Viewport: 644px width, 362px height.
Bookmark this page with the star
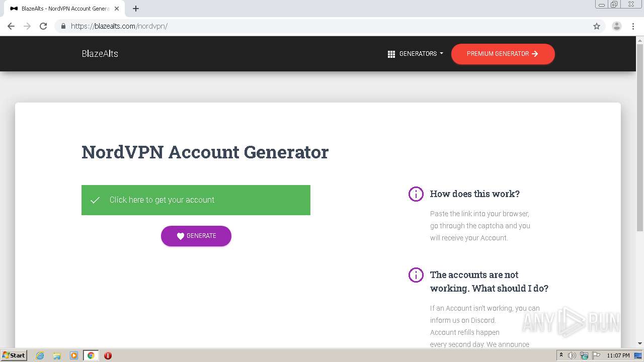tap(597, 26)
